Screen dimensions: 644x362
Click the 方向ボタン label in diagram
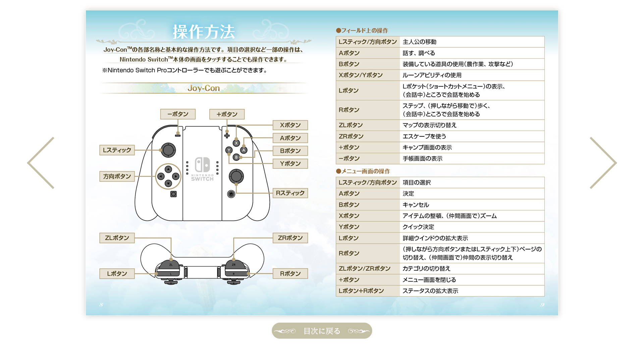pyautogui.click(x=117, y=176)
